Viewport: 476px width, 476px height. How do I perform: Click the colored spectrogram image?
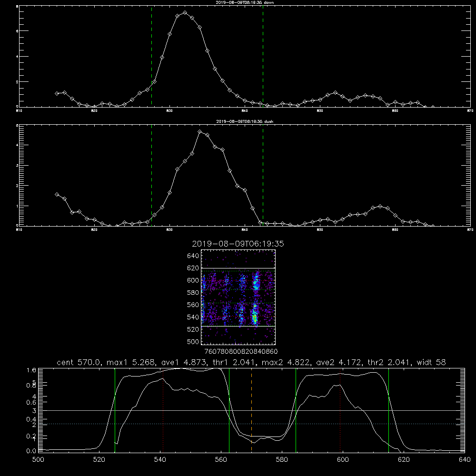238,297
